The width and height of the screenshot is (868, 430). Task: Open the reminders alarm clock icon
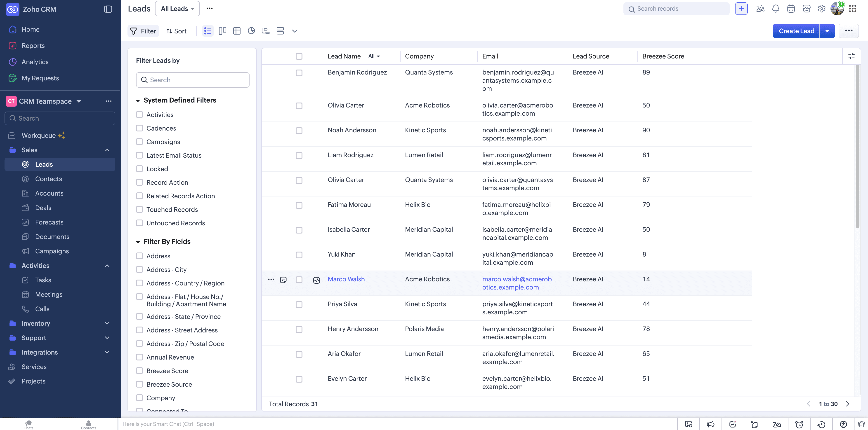799,424
